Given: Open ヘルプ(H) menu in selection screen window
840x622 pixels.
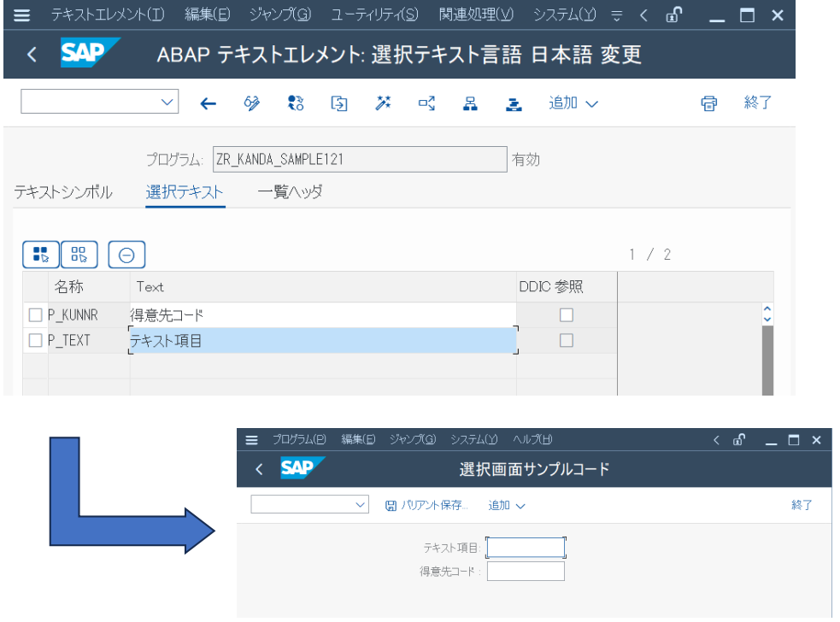Looking at the screenshot, I should coord(532,440).
